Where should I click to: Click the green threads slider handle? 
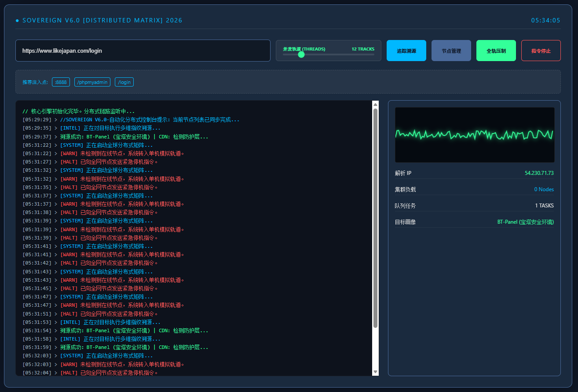click(x=301, y=54)
